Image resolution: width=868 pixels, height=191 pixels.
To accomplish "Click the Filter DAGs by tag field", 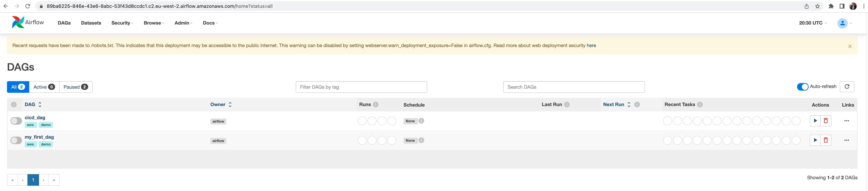I will (361, 87).
